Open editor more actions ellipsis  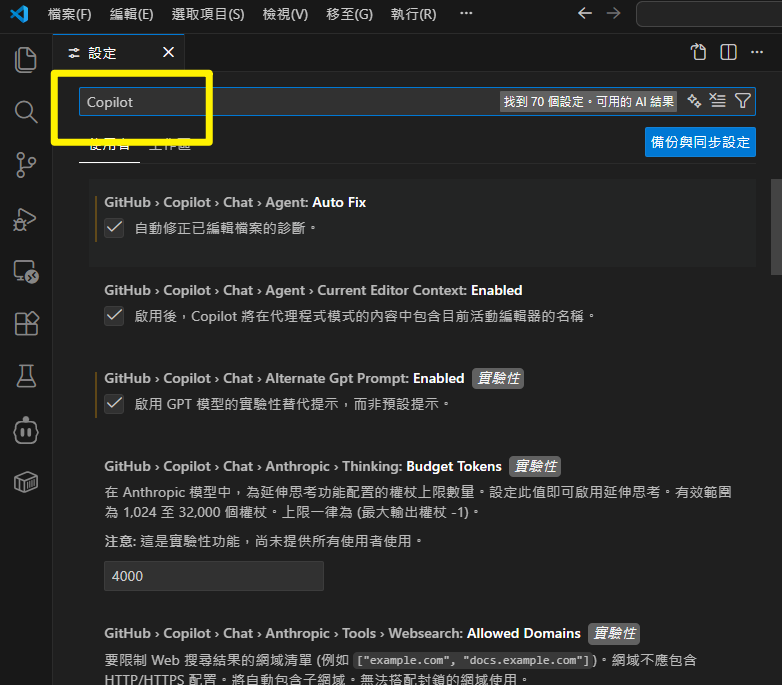757,52
